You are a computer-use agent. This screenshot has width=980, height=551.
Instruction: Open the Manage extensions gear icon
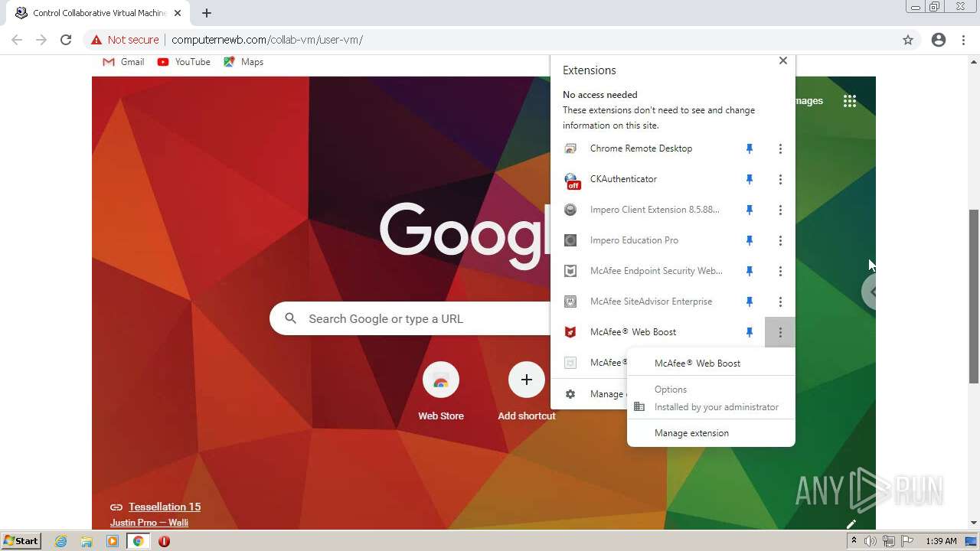(x=570, y=394)
